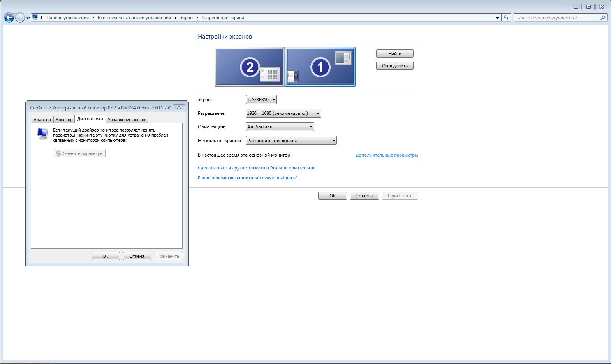611x364 pixels.
Task: Open the Управление цветом tab
Action: click(127, 120)
